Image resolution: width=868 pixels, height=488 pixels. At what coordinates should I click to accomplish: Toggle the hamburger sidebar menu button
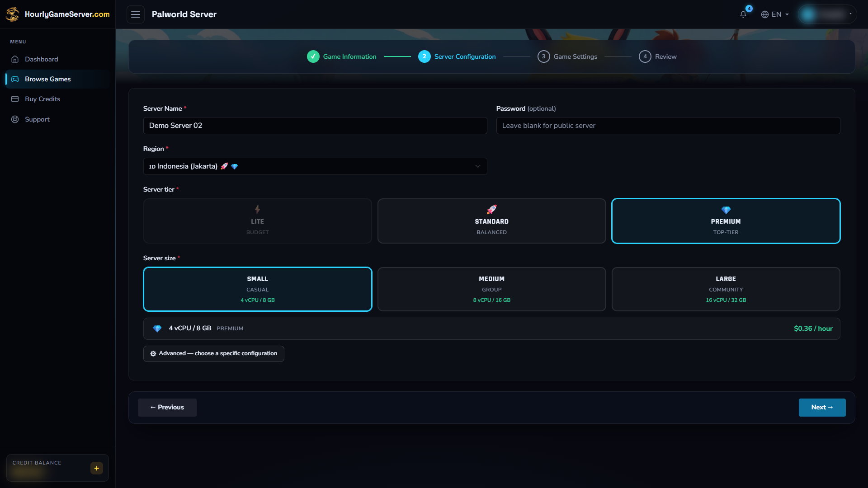135,14
